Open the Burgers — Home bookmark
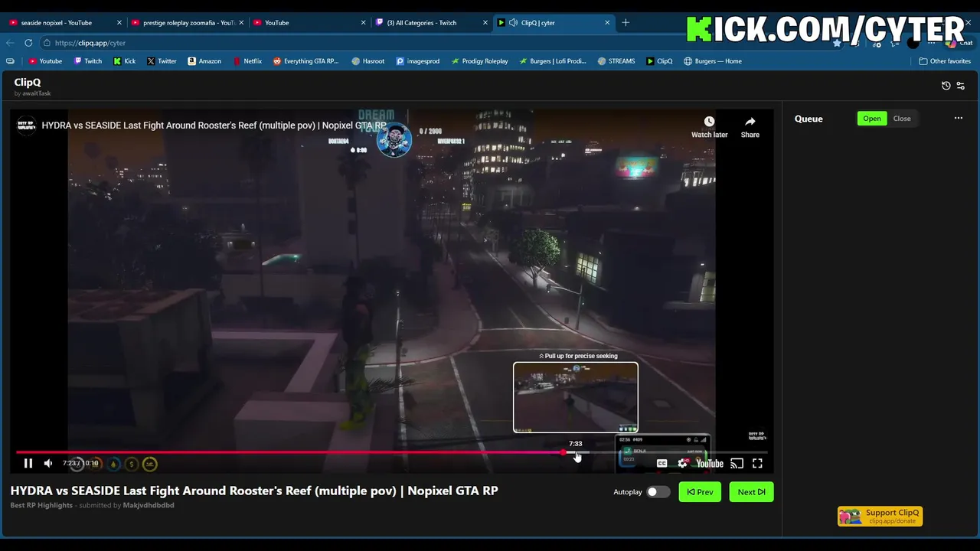 pyautogui.click(x=713, y=61)
